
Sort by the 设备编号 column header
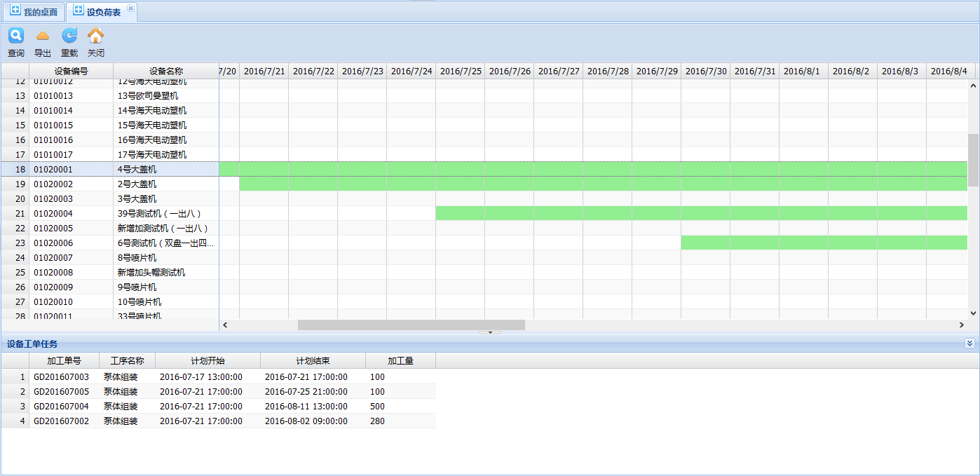[71, 71]
